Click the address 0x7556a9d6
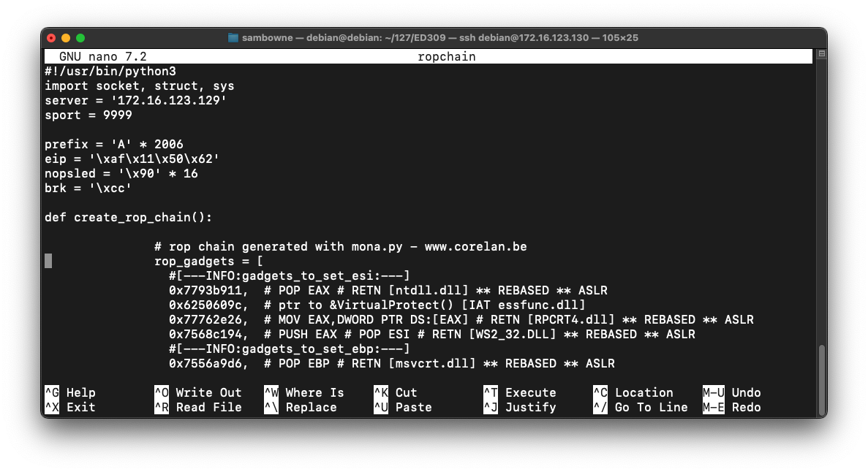This screenshot has width=868, height=472. click(x=205, y=364)
